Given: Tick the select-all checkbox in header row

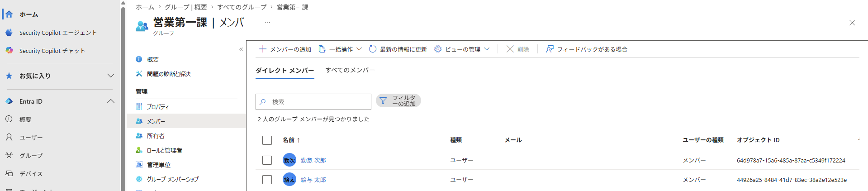Looking at the screenshot, I should (x=267, y=140).
